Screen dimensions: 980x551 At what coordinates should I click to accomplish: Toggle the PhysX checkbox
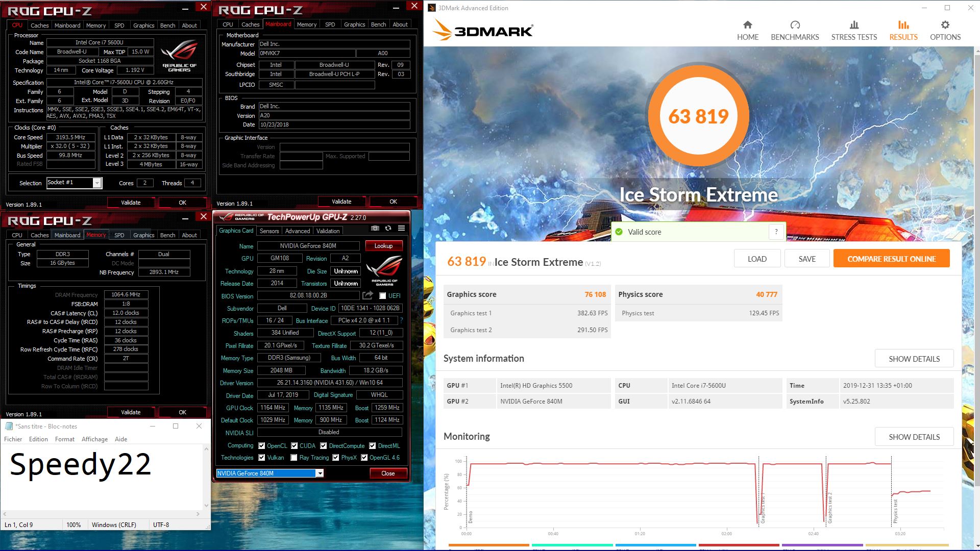(x=336, y=458)
